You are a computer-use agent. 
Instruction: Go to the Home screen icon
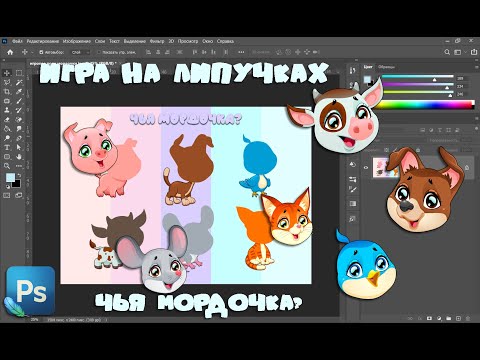click(10, 52)
